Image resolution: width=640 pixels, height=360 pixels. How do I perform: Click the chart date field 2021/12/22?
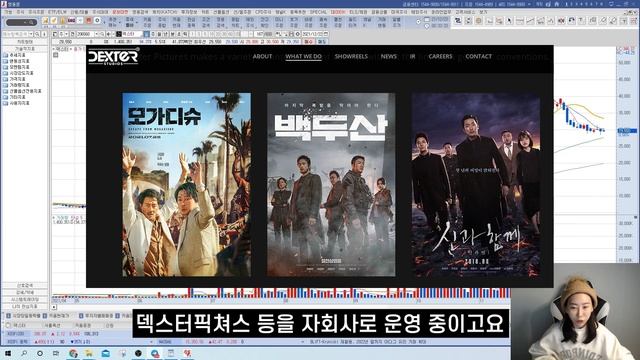click(x=314, y=34)
